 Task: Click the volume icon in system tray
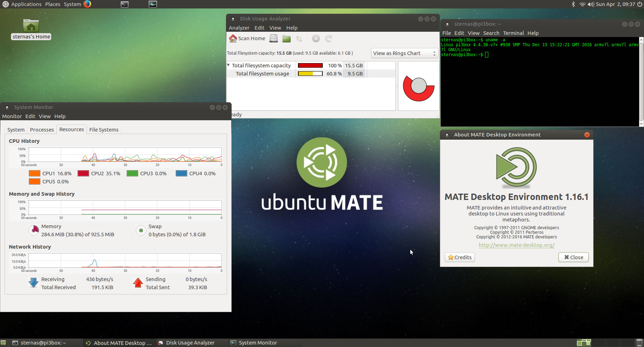click(x=591, y=4)
